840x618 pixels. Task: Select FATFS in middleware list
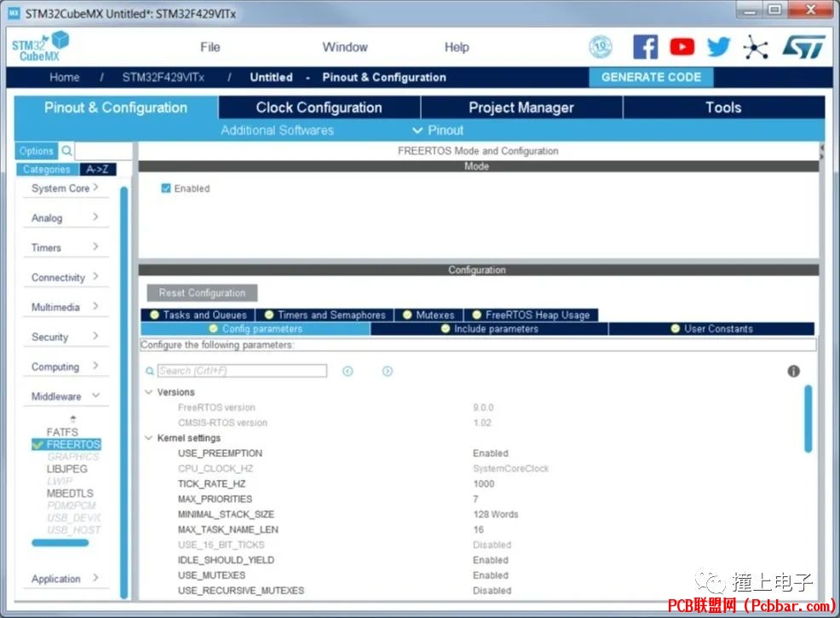point(62,432)
